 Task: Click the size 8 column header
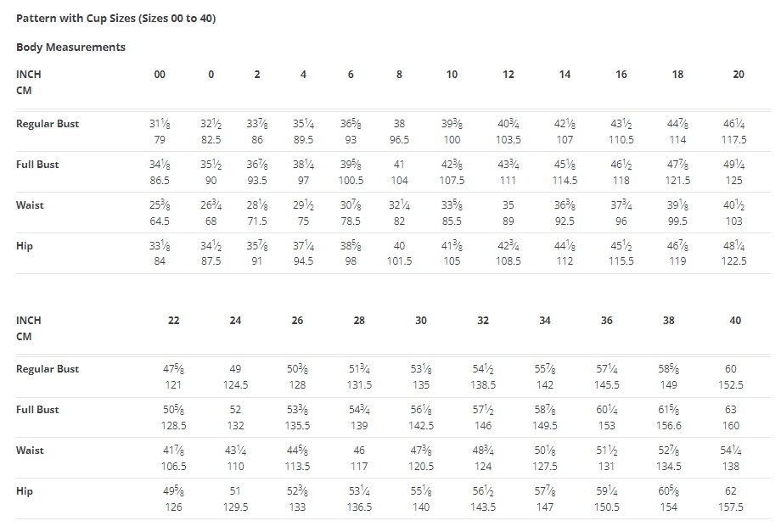pyautogui.click(x=399, y=75)
